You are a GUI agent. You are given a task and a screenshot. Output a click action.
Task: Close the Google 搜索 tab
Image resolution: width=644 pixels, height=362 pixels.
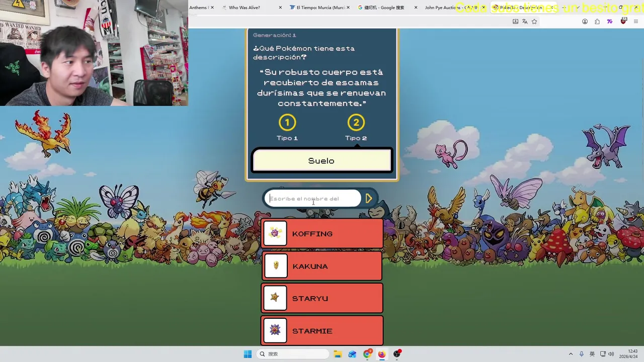416,8
